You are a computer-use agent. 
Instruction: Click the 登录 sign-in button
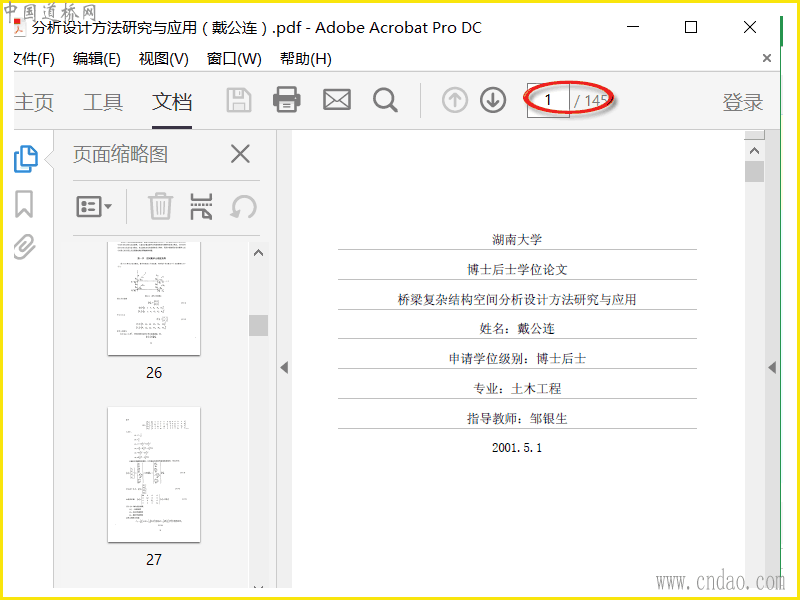[x=742, y=102]
